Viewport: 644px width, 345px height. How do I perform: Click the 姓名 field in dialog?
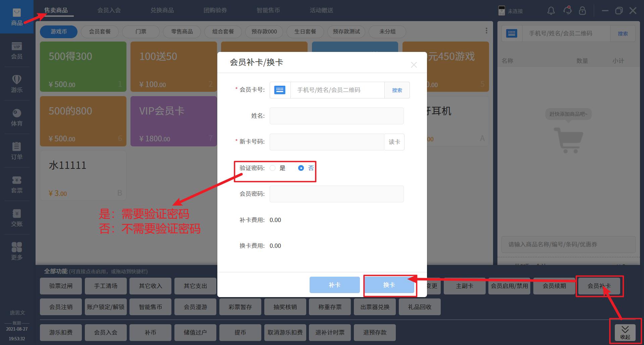pos(337,116)
